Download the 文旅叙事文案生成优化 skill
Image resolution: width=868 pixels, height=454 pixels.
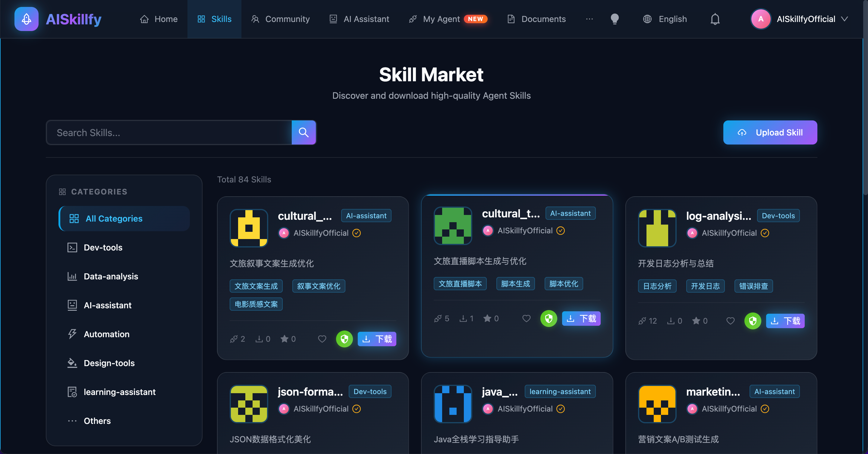pos(377,339)
